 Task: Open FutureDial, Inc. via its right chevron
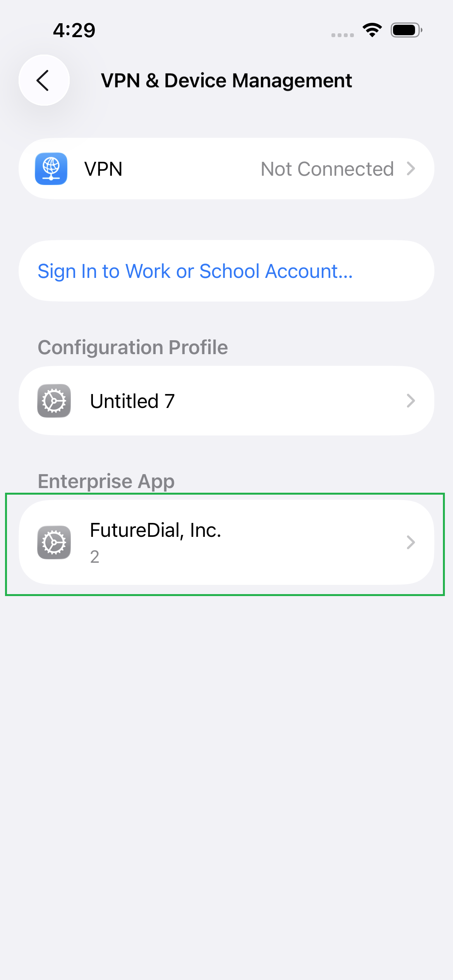point(411,542)
